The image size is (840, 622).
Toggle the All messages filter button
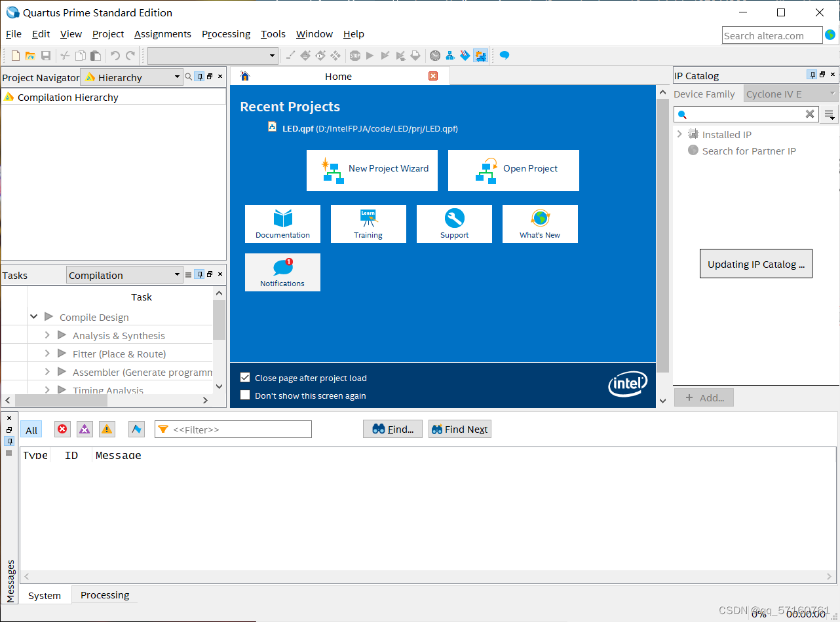point(31,430)
